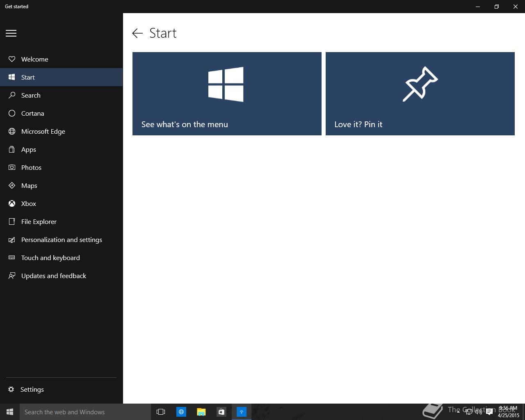Click the volume speaker tray icon
525x420 pixels.
pos(479,412)
